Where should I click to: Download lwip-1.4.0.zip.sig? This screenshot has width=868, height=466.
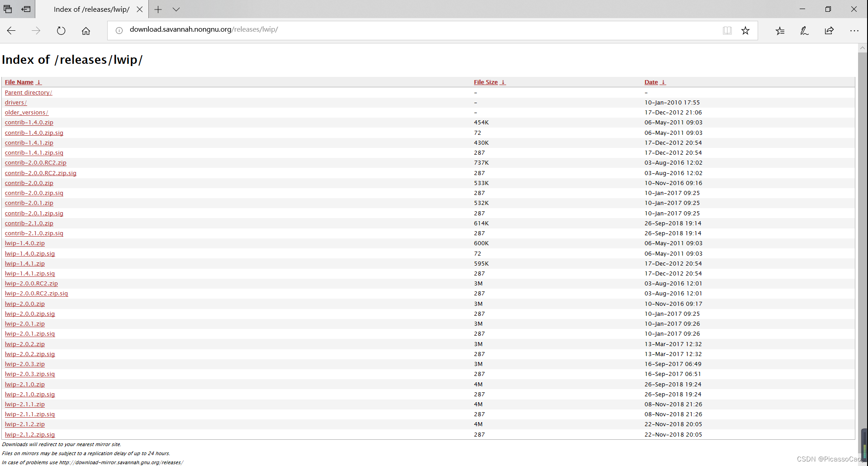(30, 253)
